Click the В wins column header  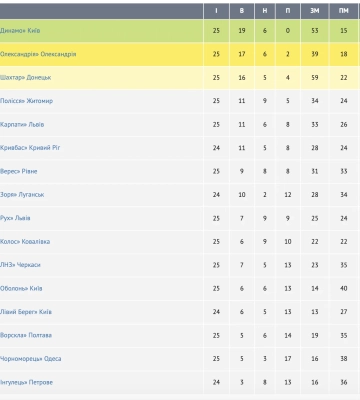(242, 11)
